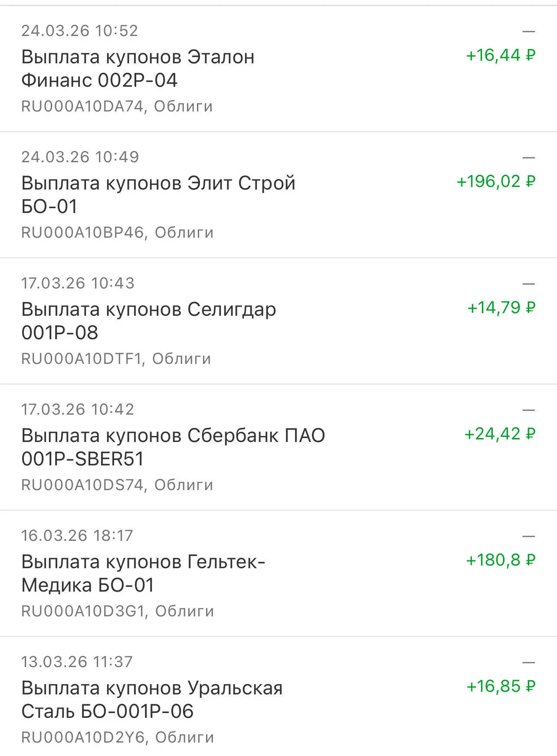
Task: Tap the +14,79 ₽ amount
Action: (501, 308)
